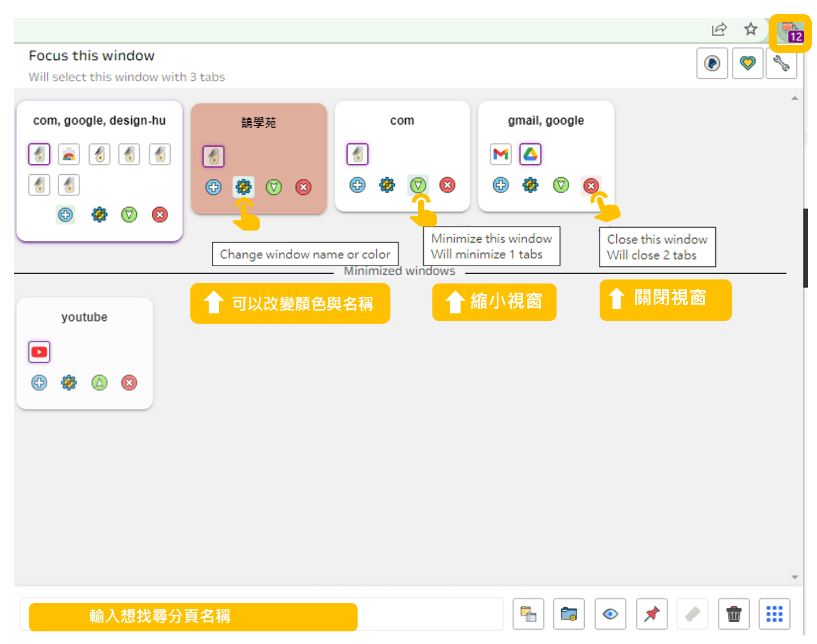Collapse the 鵠學苑 window using minimize arrow
817x644 pixels.
(273, 187)
